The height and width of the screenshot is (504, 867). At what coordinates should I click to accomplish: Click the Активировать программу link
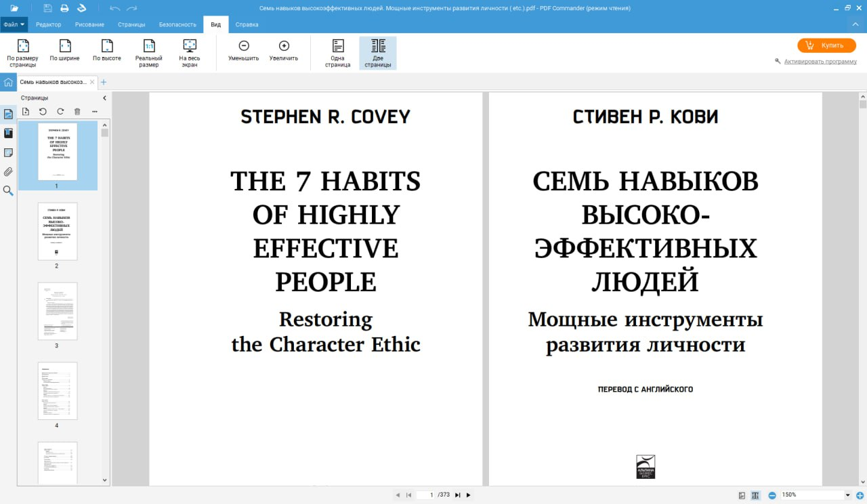[820, 62]
